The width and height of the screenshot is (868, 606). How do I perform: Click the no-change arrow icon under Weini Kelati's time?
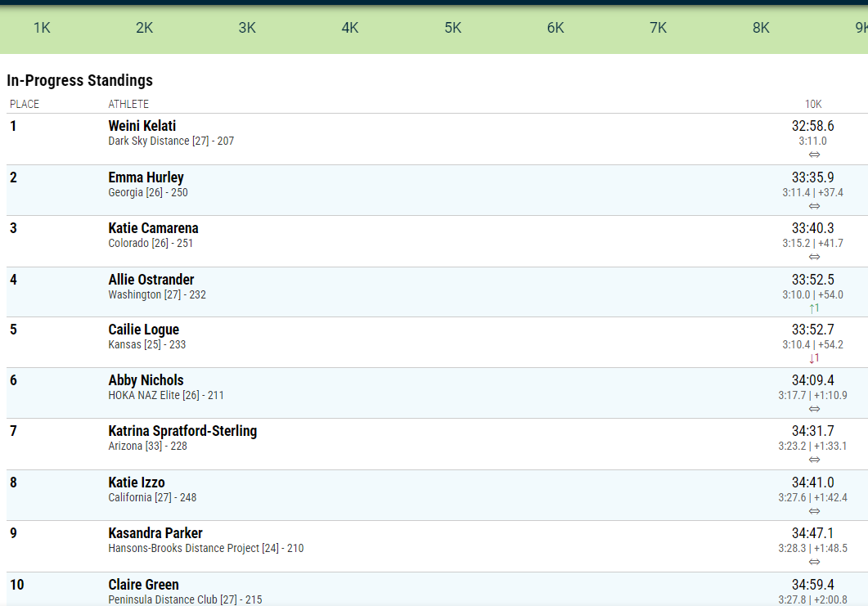[x=814, y=155]
